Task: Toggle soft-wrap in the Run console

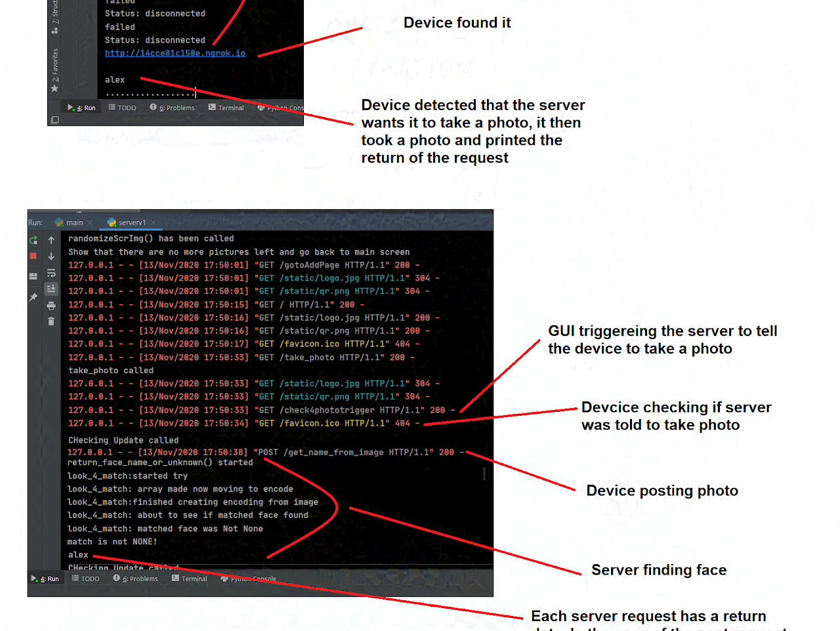Action: tap(51, 273)
